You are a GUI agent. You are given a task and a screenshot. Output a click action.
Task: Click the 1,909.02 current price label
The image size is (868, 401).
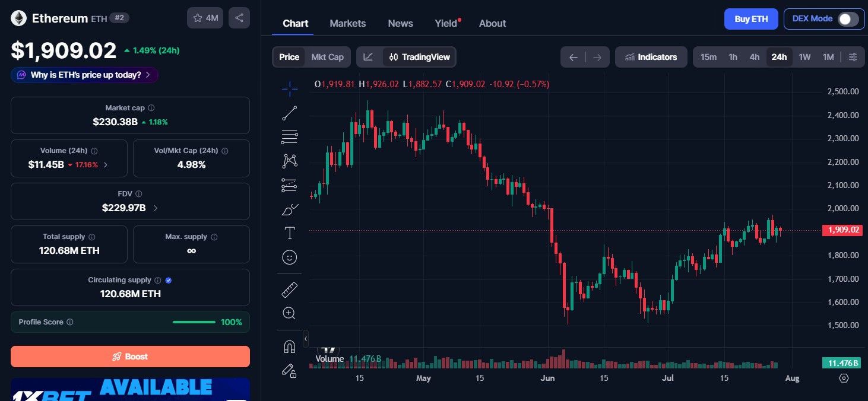point(842,230)
